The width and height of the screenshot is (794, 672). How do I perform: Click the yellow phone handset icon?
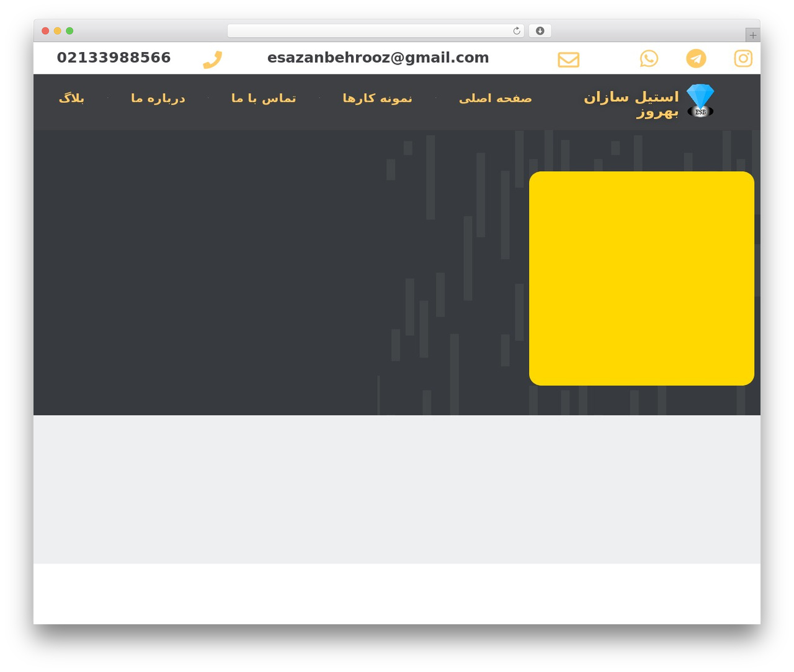click(x=212, y=60)
